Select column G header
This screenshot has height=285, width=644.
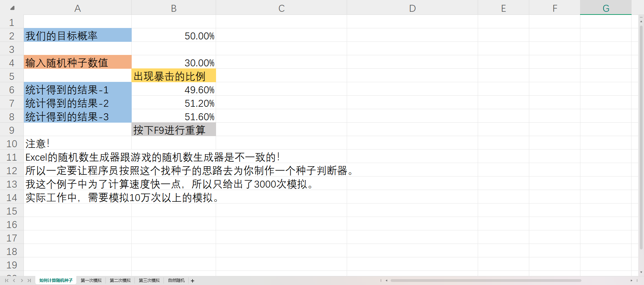pos(606,8)
